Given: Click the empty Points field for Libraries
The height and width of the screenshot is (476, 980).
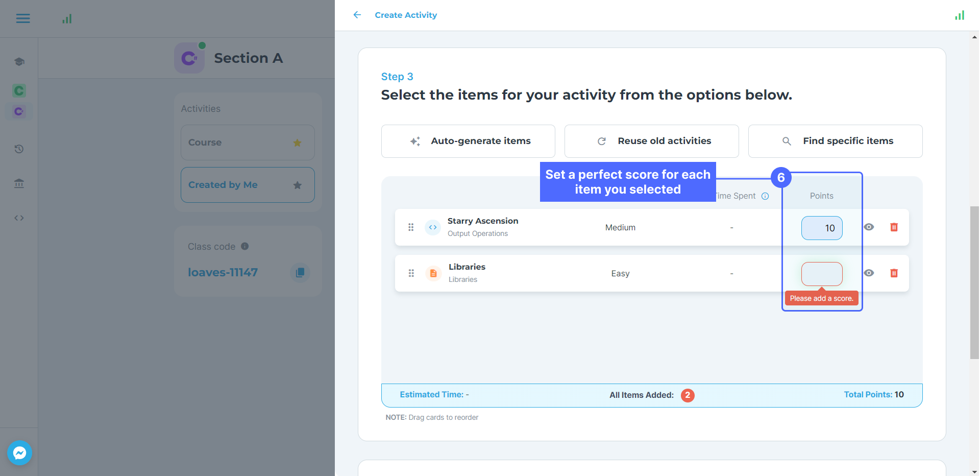Looking at the screenshot, I should point(822,274).
